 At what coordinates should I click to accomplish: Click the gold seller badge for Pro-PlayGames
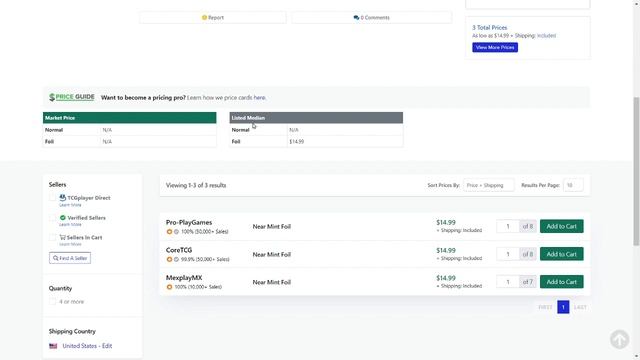169,231
